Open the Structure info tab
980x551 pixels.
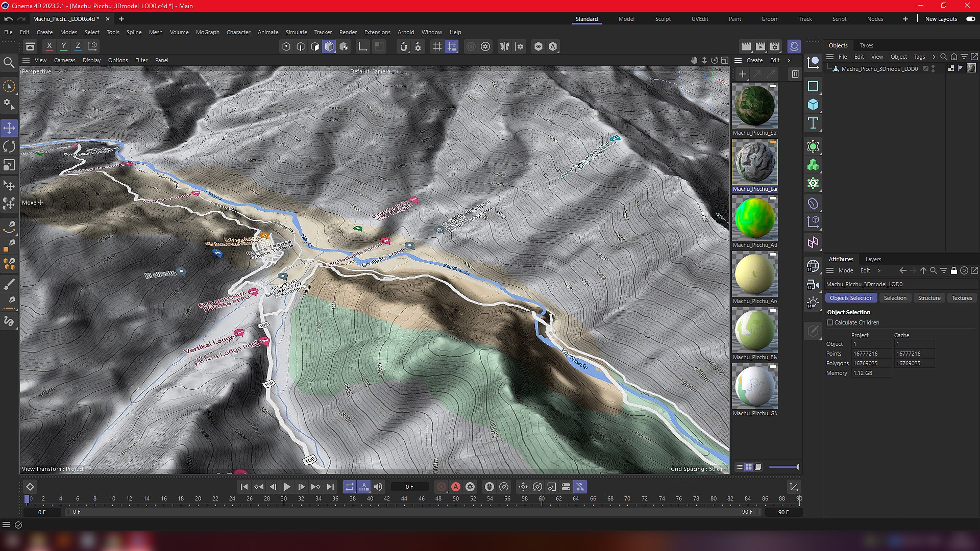coord(929,298)
